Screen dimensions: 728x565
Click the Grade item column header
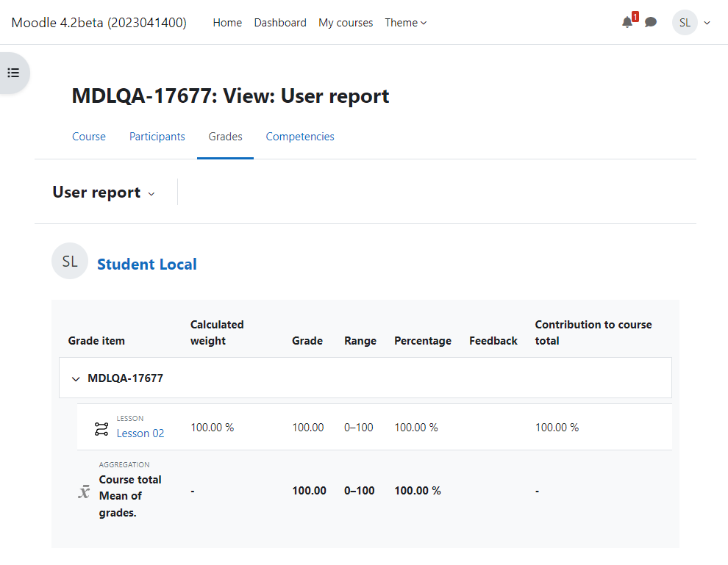point(96,340)
